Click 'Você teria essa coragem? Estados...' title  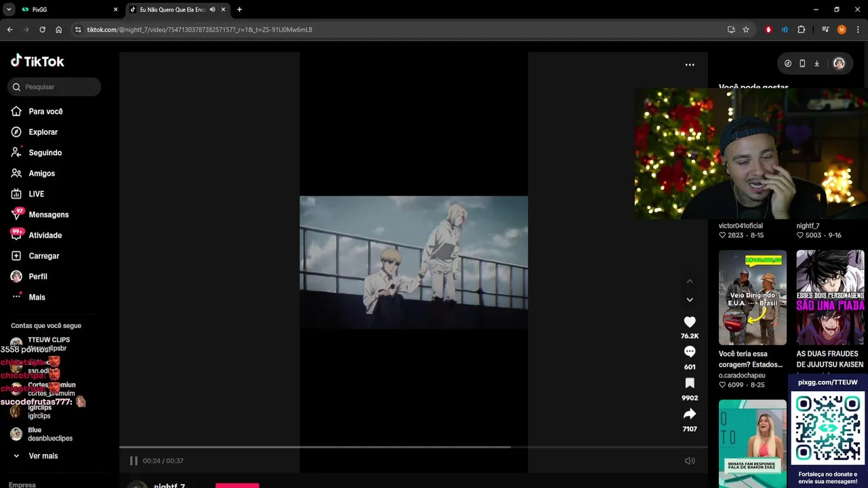tap(750, 359)
